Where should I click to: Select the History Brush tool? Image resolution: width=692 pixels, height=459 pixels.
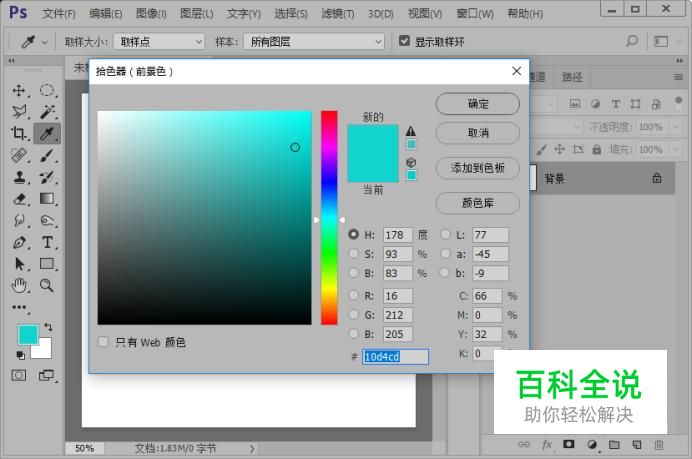(47, 177)
